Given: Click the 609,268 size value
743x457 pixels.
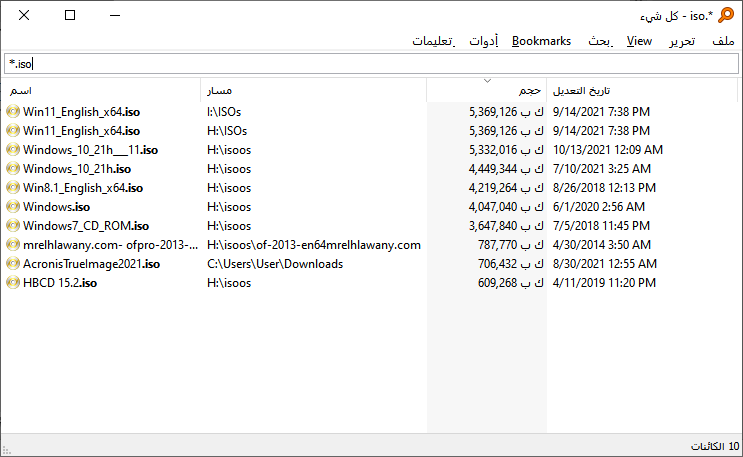Looking at the screenshot, I should (x=510, y=283).
